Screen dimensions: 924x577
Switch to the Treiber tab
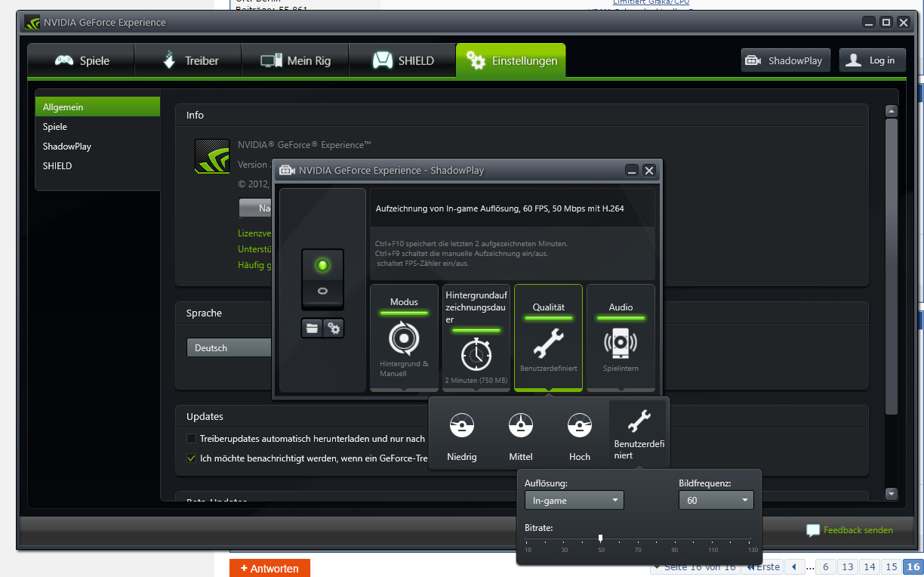188,60
